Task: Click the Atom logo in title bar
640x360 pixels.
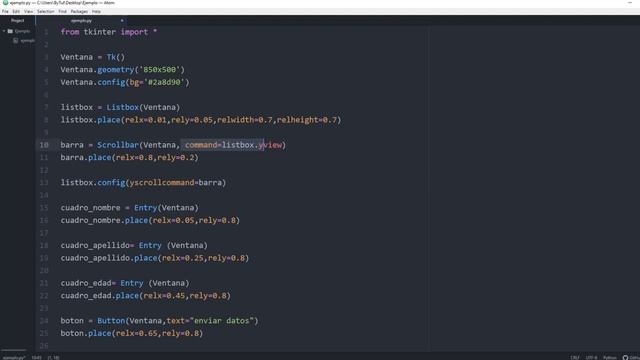Action: click(x=5, y=3)
